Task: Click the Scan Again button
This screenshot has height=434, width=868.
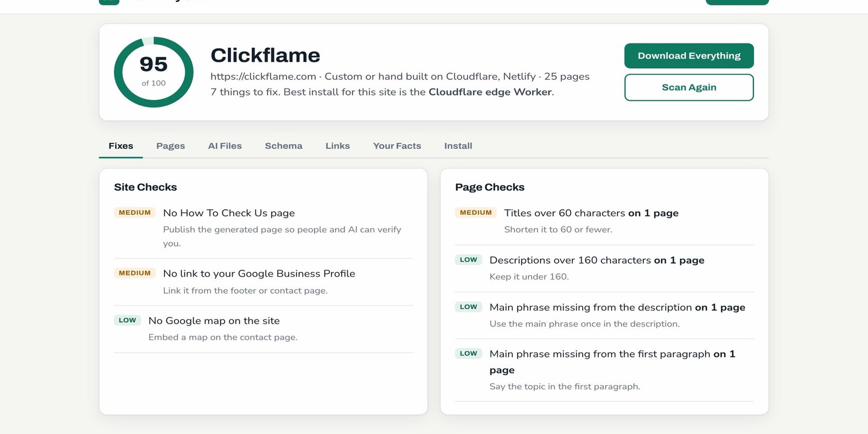Action: coord(689,87)
